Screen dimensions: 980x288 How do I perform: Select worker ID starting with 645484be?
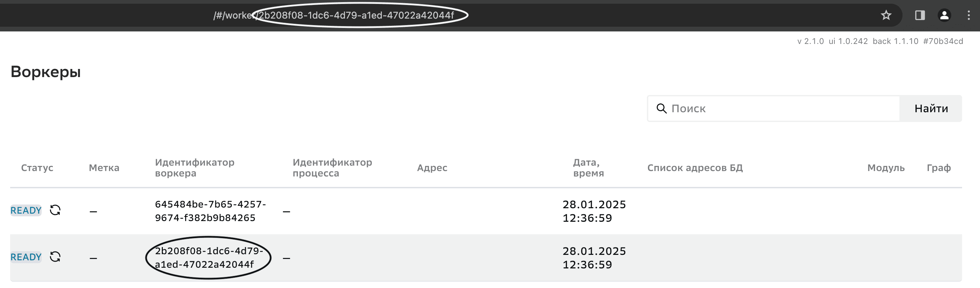[x=210, y=211]
